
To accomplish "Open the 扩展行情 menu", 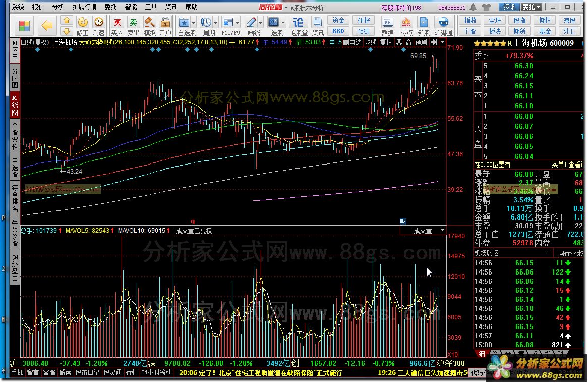I will (84, 7).
